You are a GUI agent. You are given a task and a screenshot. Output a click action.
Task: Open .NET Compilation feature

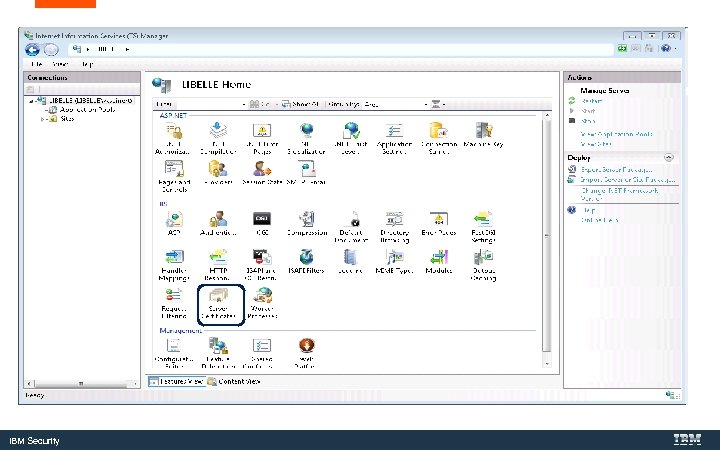click(x=218, y=139)
